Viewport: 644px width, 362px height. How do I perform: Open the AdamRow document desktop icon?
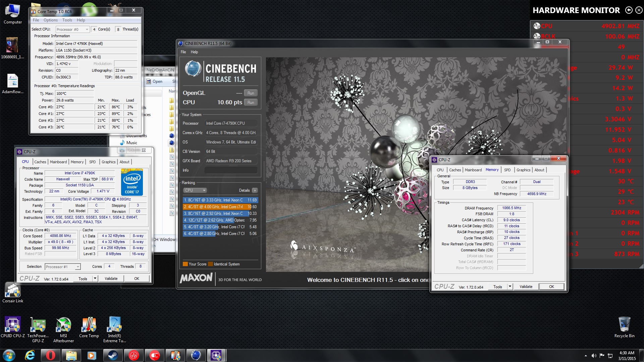click(x=13, y=84)
